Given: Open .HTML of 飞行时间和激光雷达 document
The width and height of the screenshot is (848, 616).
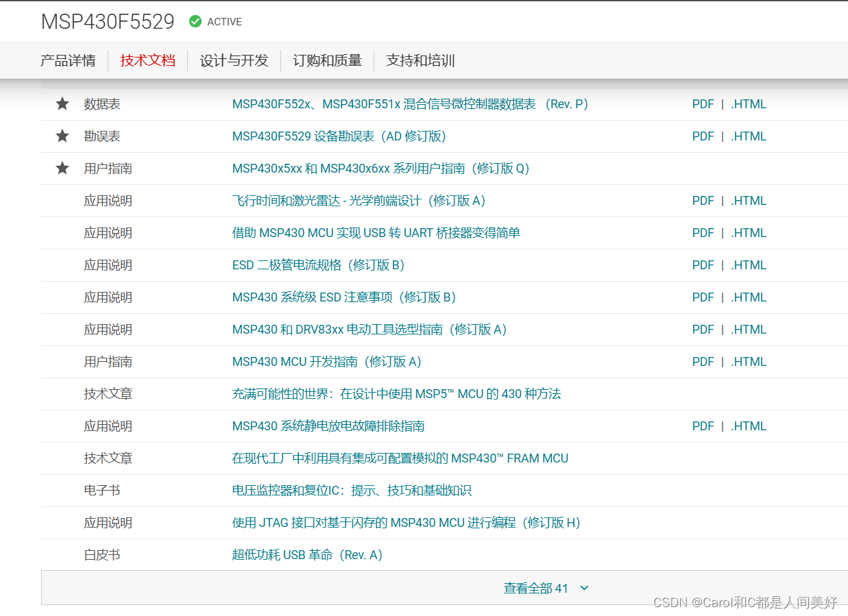Looking at the screenshot, I should tap(749, 201).
